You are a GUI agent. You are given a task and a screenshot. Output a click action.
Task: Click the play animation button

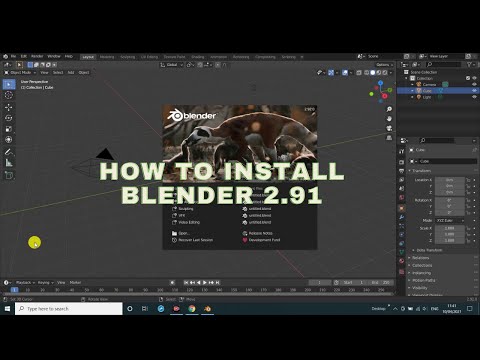coord(205,283)
